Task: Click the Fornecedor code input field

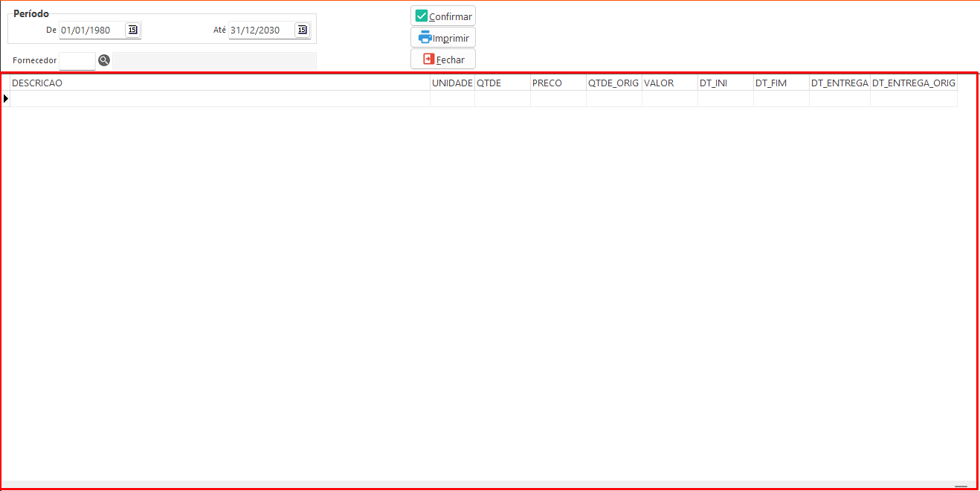Action: 77,61
